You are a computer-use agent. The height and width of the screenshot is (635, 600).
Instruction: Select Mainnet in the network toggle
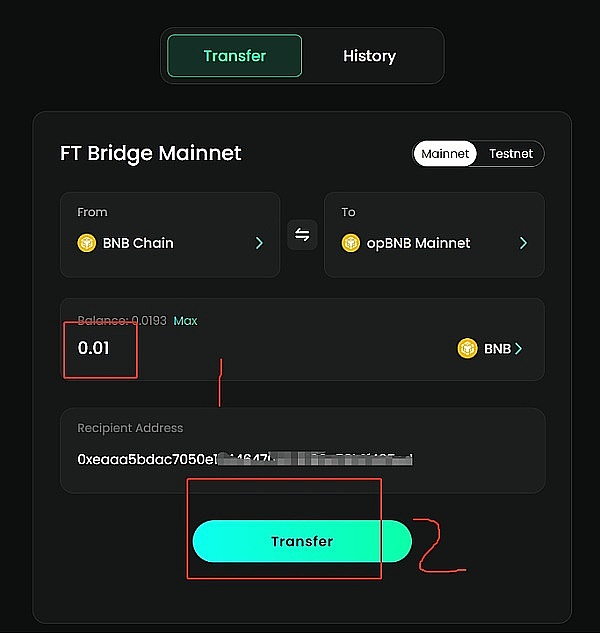[446, 154]
